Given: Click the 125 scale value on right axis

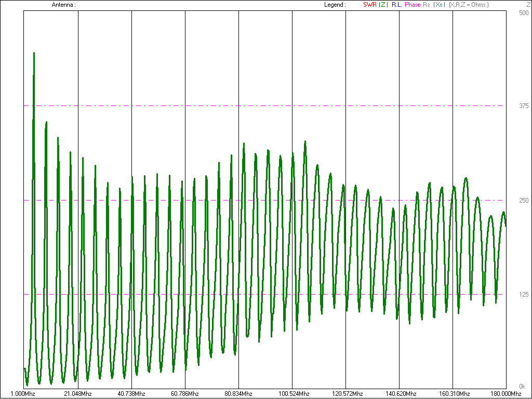Looking at the screenshot, I should point(524,295).
